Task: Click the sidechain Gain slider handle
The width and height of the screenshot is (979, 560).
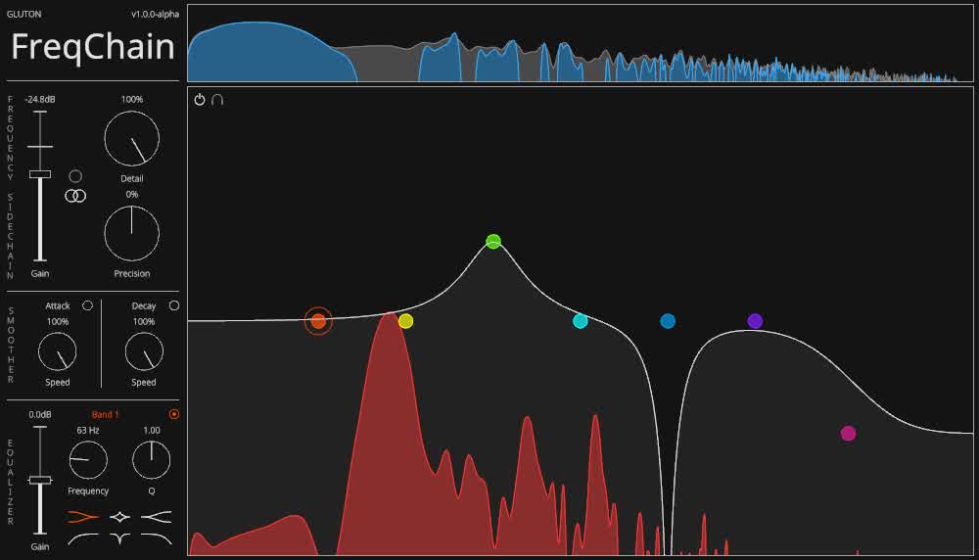Action: click(40, 174)
